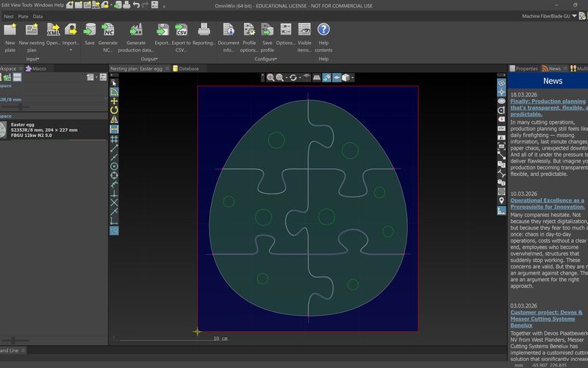Select the yellow rotate tool
Screen dimensions: 588x368
point(114,110)
